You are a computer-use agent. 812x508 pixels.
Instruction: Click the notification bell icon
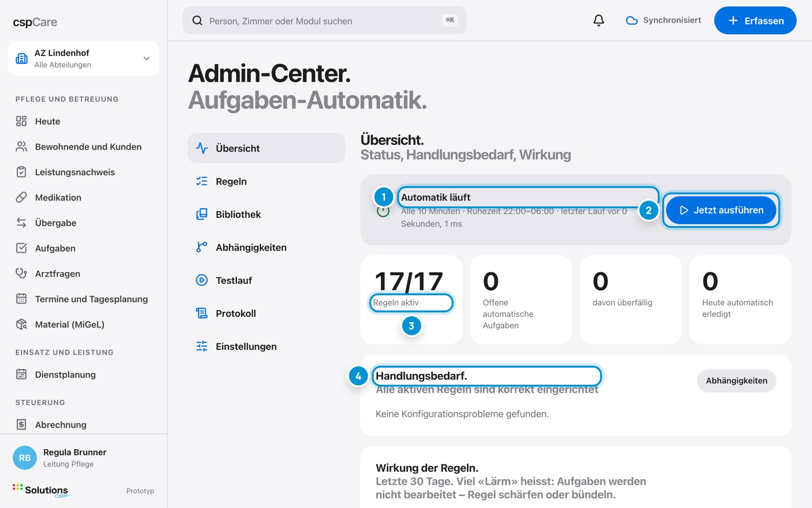tap(599, 20)
